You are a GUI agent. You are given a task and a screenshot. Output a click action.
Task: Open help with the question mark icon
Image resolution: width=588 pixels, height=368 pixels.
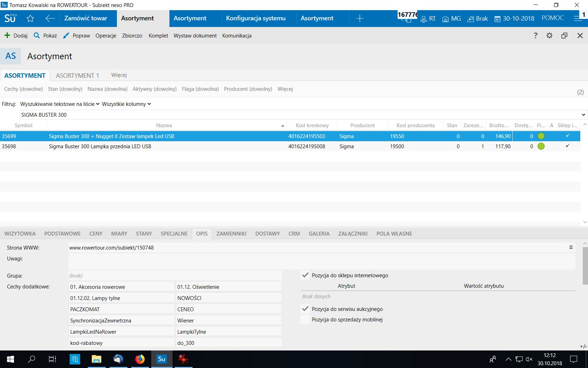(x=535, y=35)
